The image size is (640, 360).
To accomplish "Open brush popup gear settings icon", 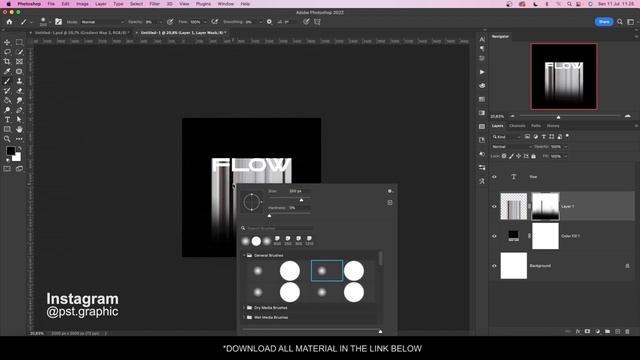I will [x=390, y=191].
